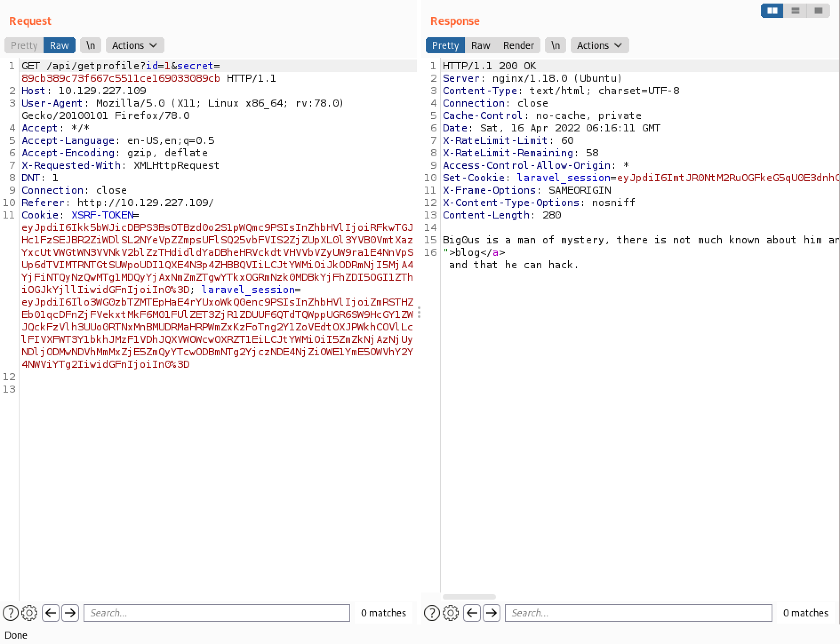Click the Accept-Language header in Request

[x=118, y=140]
